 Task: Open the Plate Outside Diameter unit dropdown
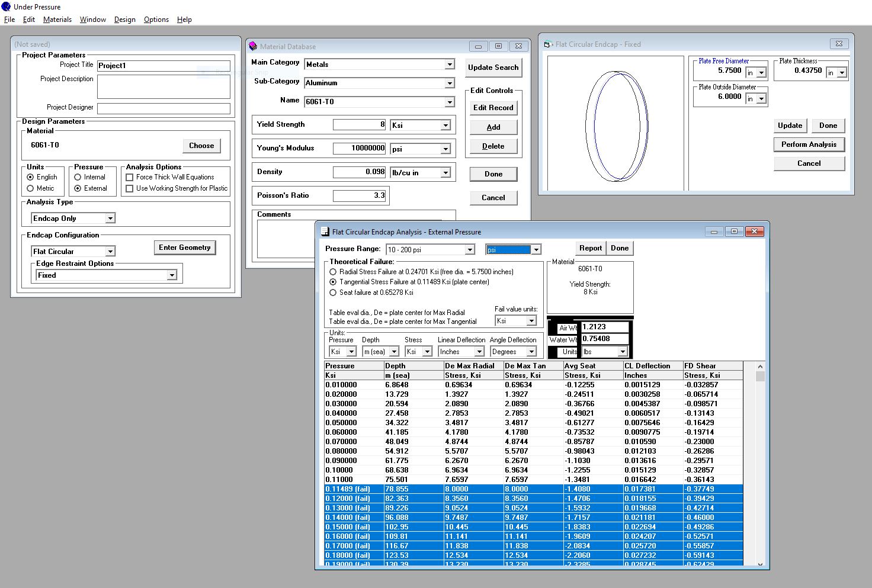click(x=762, y=99)
